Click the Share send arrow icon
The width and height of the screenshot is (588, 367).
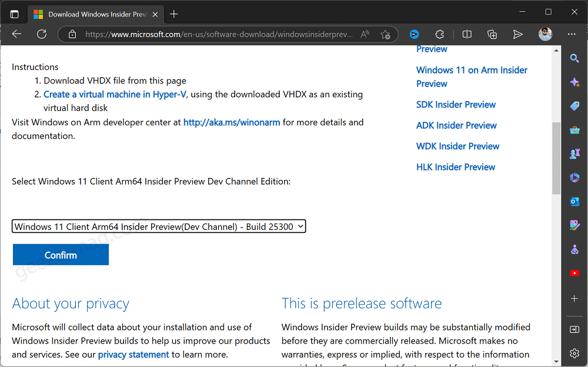point(517,35)
